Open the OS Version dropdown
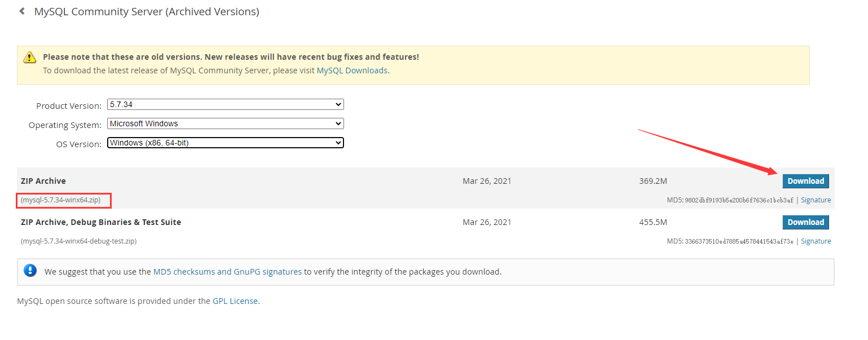Viewport: 868px width, 340px height. coord(226,143)
